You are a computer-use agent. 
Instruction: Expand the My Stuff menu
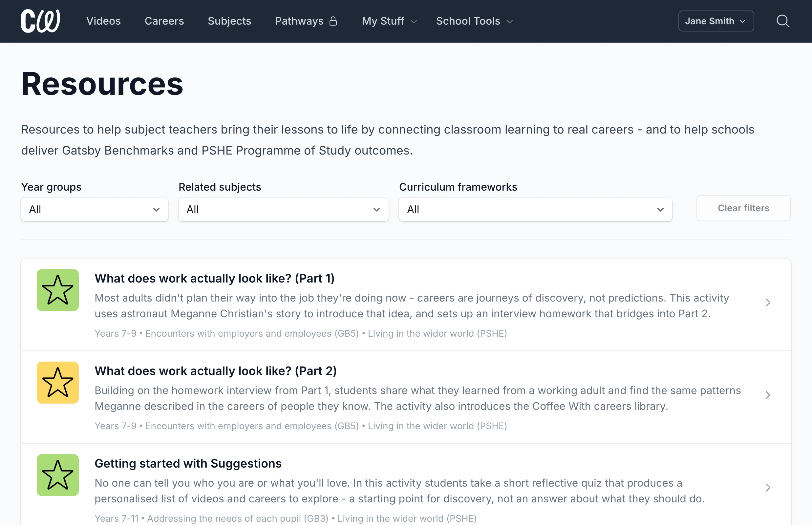390,21
